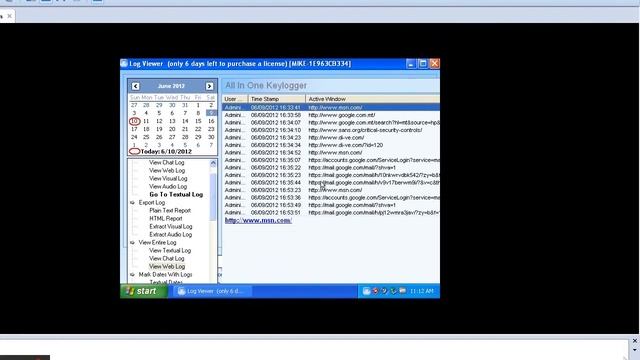Screen dimensions: 640x360
Task: Select May 31 in the calendar
Action: pos(185,105)
